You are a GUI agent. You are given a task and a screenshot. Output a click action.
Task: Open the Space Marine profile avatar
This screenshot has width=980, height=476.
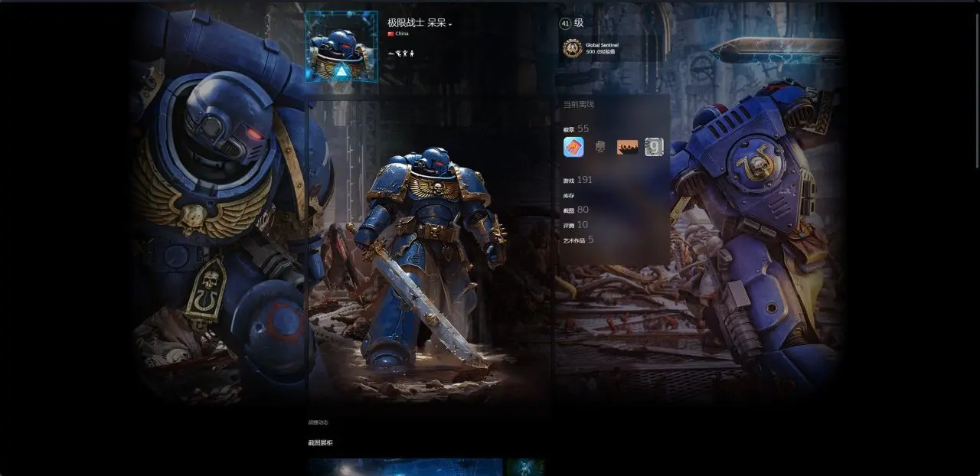coord(341,46)
